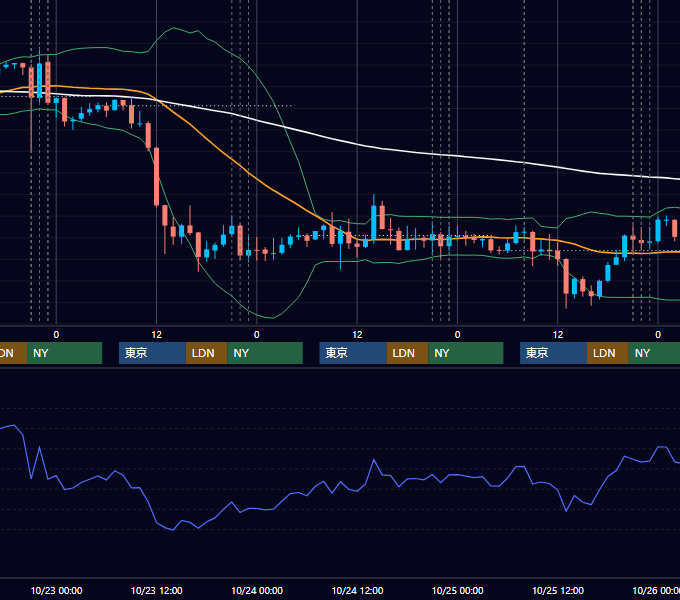Select NY session spanning 10/26 00:00
This screenshot has width=680, height=600.
coord(654,353)
